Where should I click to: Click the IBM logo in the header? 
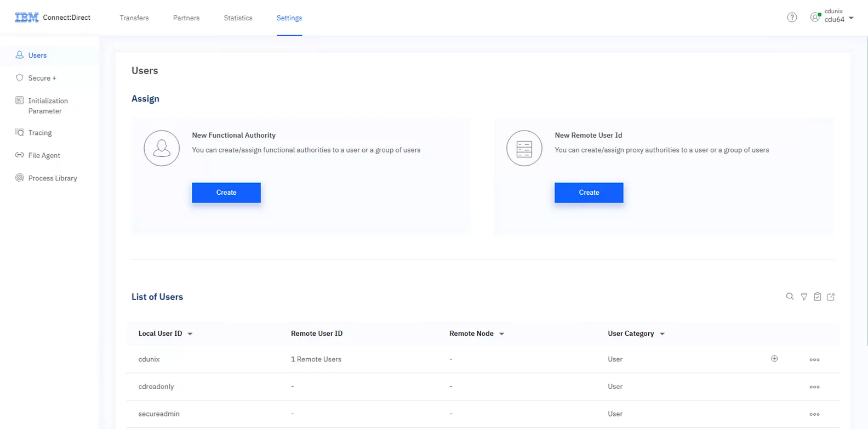point(27,18)
